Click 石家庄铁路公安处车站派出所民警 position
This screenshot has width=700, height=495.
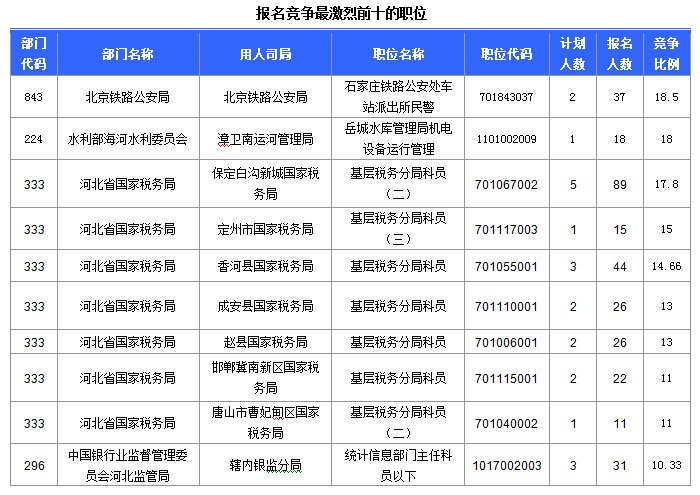click(x=398, y=96)
